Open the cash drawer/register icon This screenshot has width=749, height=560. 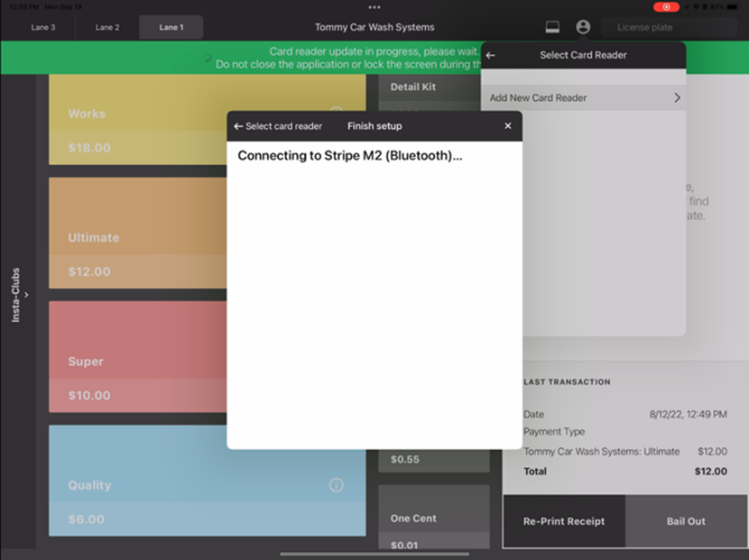(x=552, y=27)
